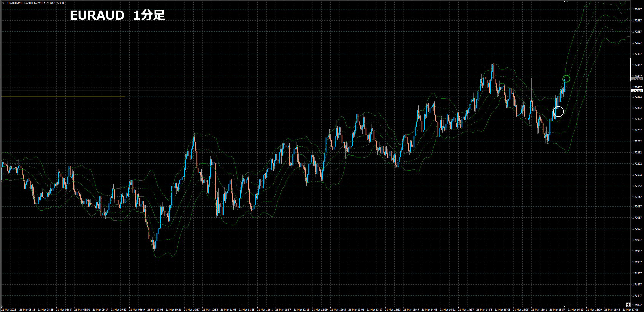Click time axis label 21 Mar 13:01
This screenshot has width=644, height=312.
tap(356, 310)
